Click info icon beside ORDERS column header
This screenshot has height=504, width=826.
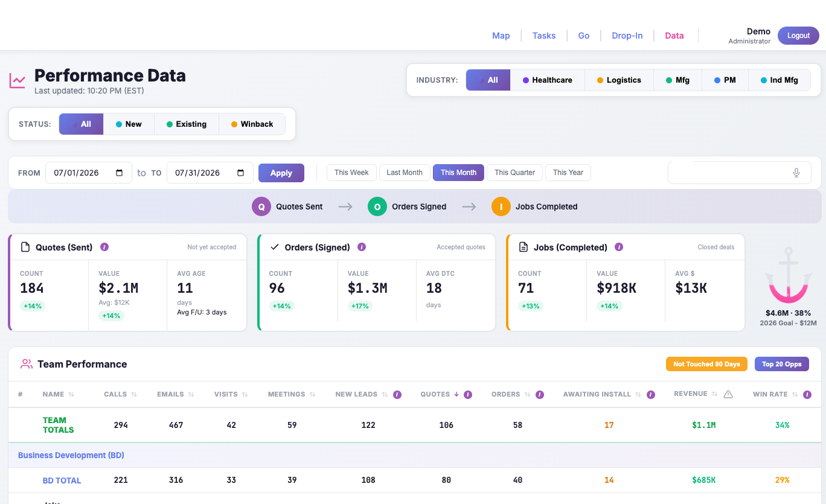540,395
